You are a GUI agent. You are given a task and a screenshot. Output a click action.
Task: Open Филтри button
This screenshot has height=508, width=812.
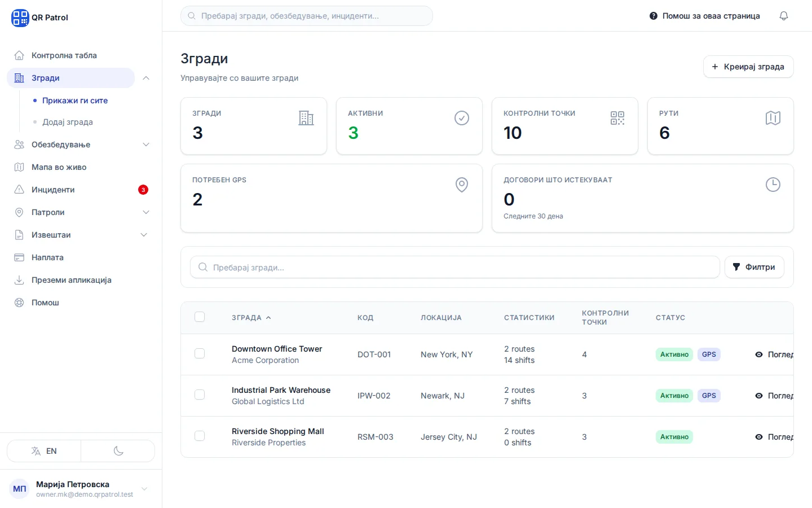(754, 267)
